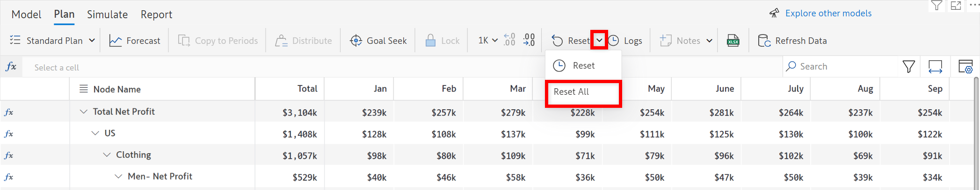
Task: Follow the Explore other models link
Action: (828, 14)
